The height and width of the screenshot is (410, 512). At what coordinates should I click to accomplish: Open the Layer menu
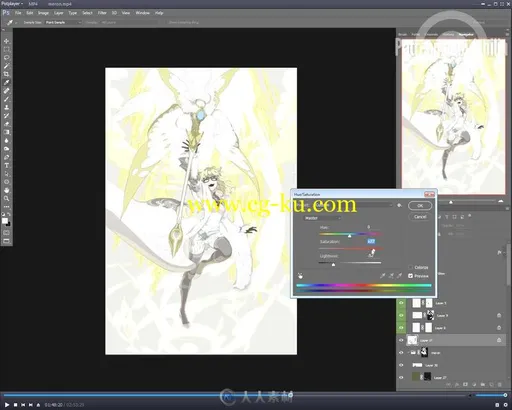pos(59,13)
